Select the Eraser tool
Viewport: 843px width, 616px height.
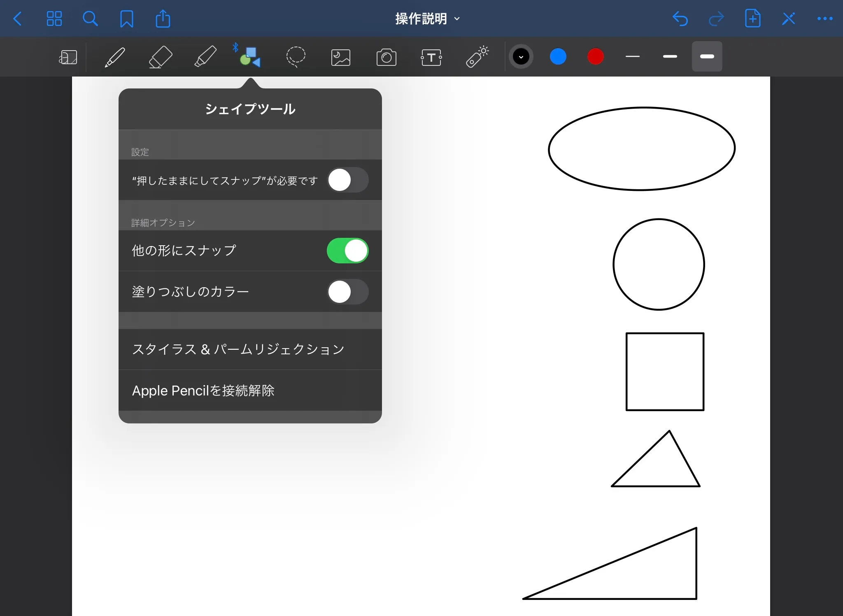(160, 57)
